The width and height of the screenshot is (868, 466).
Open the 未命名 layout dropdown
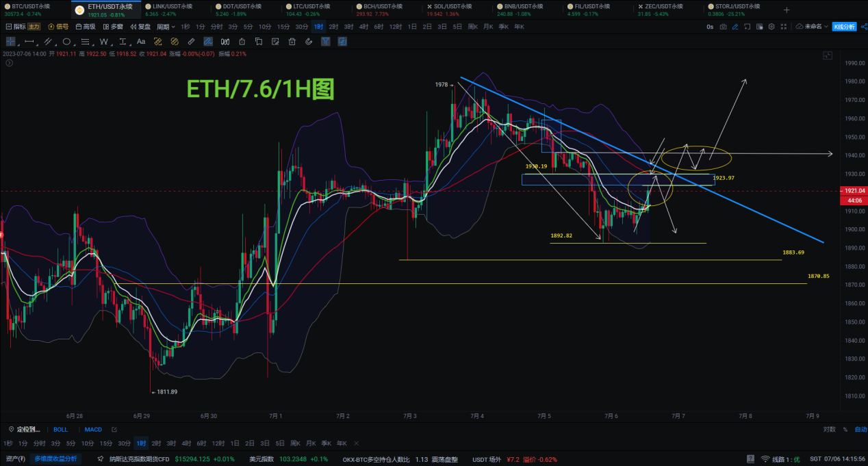[813, 27]
